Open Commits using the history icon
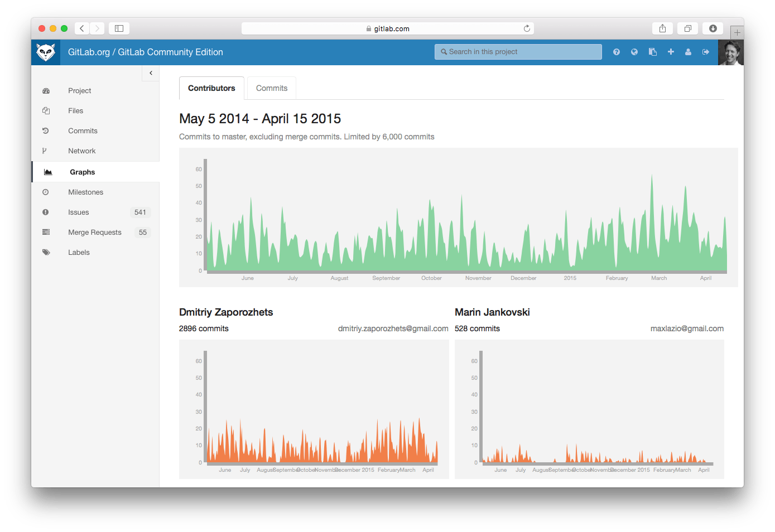Image resolution: width=775 pixels, height=532 pixels. [x=46, y=130]
